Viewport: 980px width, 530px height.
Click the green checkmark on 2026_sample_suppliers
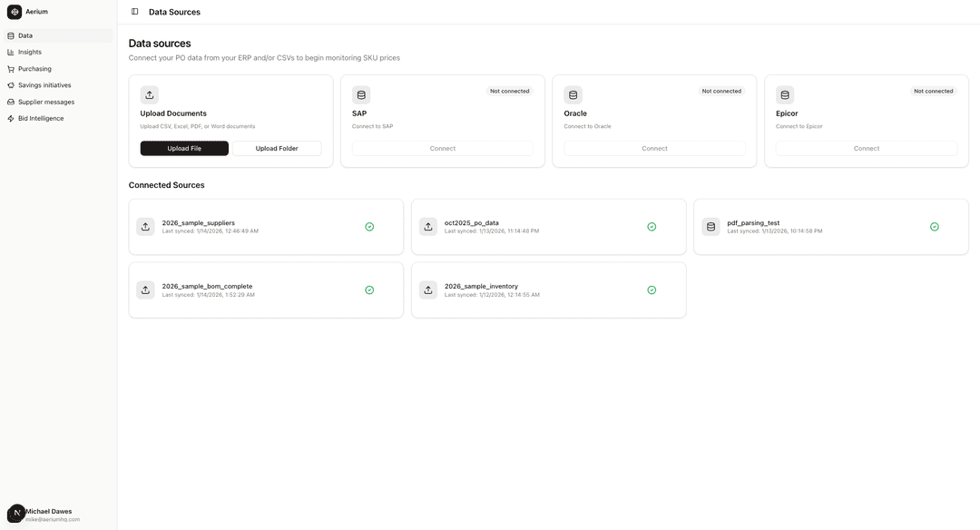[x=369, y=227]
